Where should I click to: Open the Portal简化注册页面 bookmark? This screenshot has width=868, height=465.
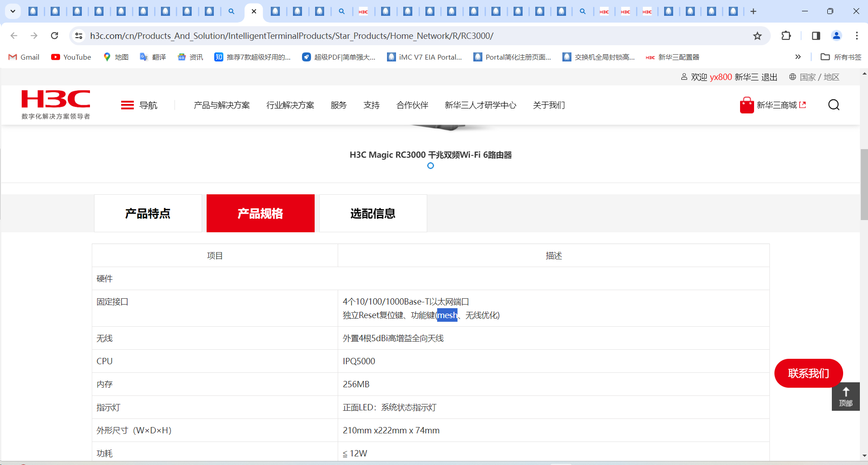pyautogui.click(x=512, y=57)
